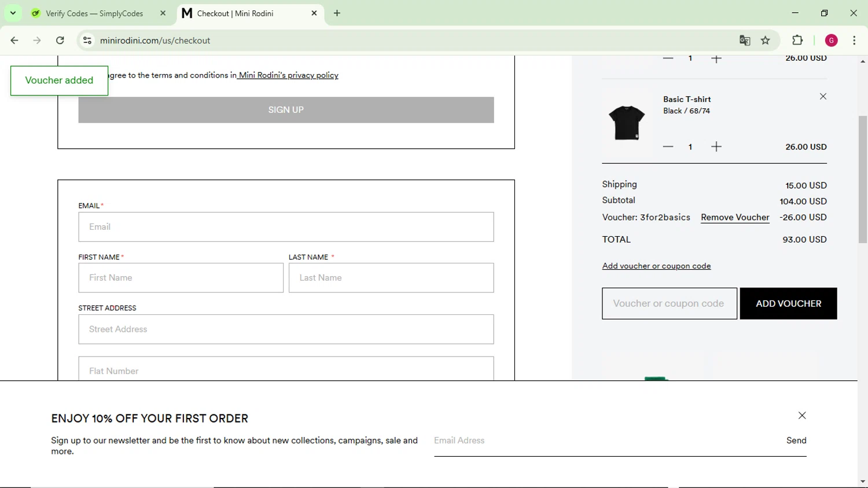This screenshot has width=868, height=488.
Task: Click Remove Voucher link
Action: [735, 218]
